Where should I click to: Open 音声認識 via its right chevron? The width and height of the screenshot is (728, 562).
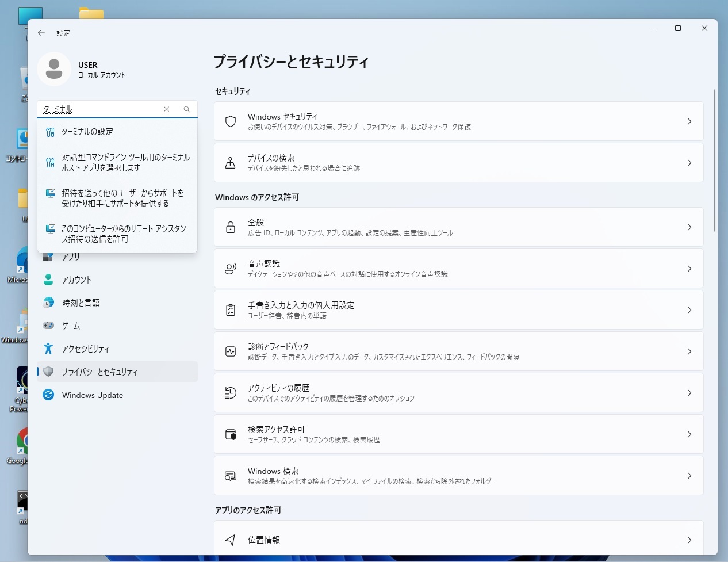pos(689,269)
